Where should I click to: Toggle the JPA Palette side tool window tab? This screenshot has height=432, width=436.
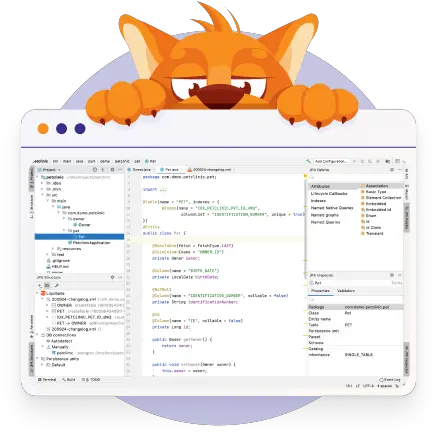[x=407, y=217]
